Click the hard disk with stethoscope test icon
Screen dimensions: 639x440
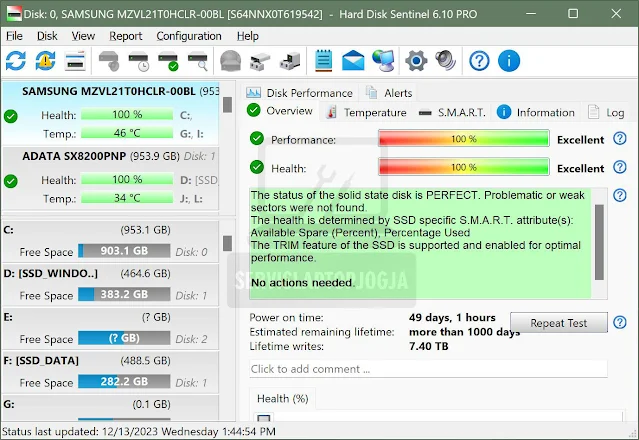click(109, 61)
